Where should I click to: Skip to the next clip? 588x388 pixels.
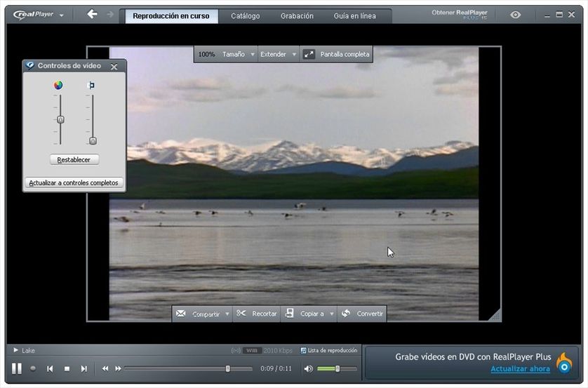[x=83, y=368]
